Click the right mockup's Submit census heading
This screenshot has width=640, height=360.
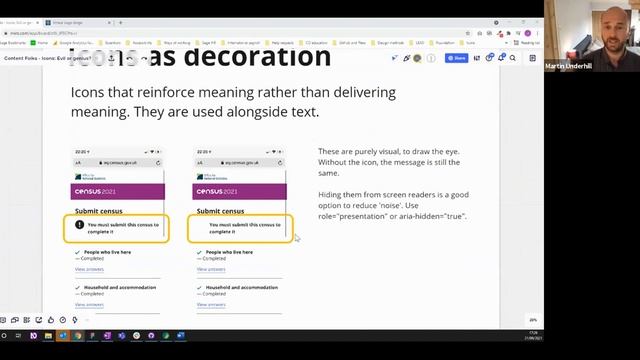point(220,211)
